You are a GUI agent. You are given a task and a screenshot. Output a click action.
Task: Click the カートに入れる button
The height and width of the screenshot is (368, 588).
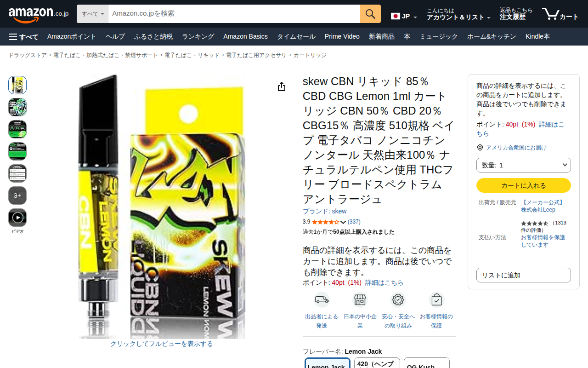point(524,185)
